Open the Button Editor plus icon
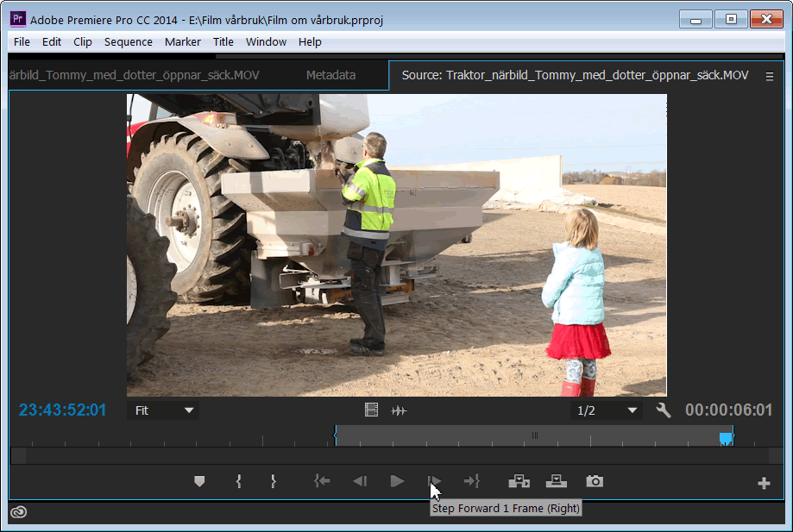Screen dimensions: 793x532 pos(764,484)
